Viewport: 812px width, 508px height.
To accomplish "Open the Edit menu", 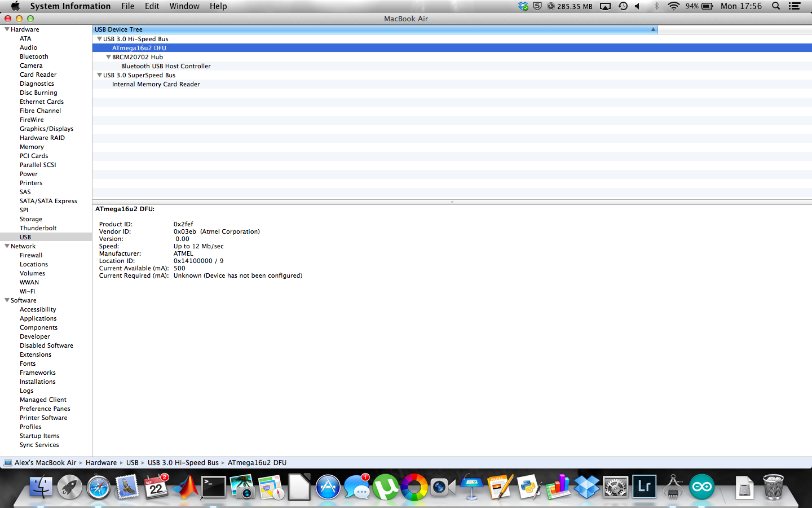I will click(152, 6).
